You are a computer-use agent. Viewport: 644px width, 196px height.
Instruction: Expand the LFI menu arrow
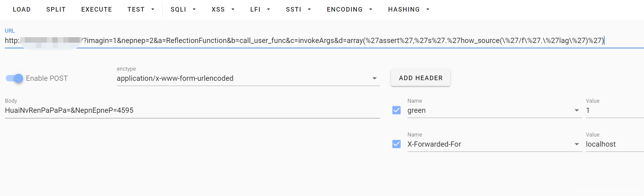tap(268, 9)
